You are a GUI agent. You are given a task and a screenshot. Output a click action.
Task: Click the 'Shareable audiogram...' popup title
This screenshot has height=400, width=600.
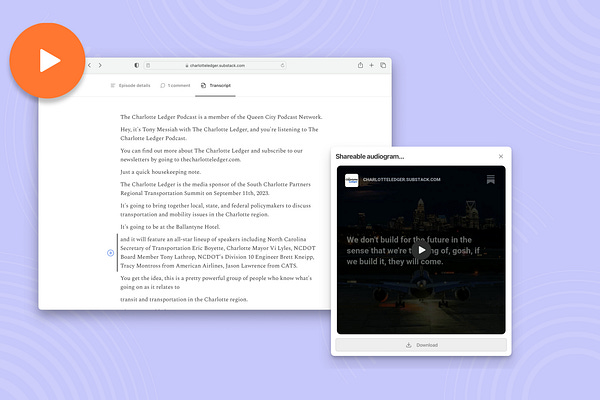click(370, 157)
